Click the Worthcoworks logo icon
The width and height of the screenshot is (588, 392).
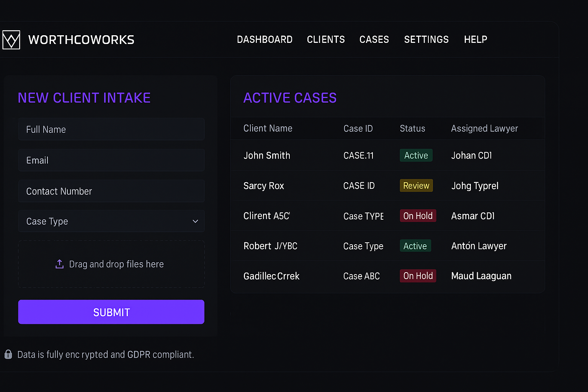point(11,40)
